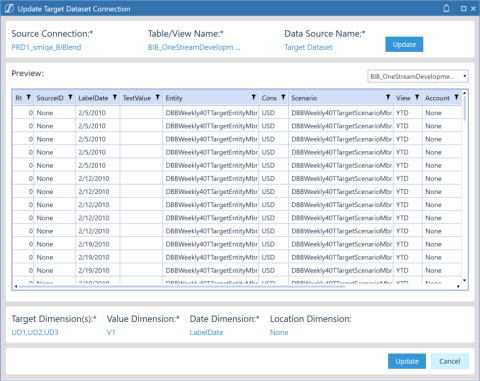Sort by the LabelDate column header
This screenshot has width=480, height=381.
93,98
